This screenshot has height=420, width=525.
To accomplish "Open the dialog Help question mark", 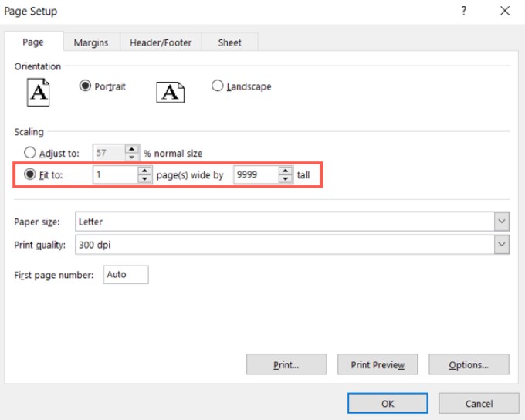I will click(x=464, y=11).
